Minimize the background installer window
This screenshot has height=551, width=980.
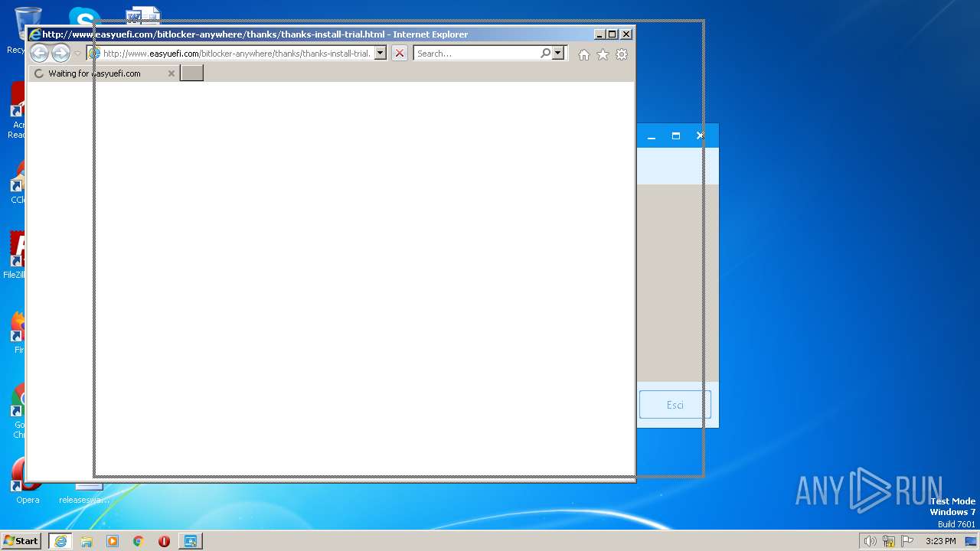pyautogui.click(x=651, y=135)
